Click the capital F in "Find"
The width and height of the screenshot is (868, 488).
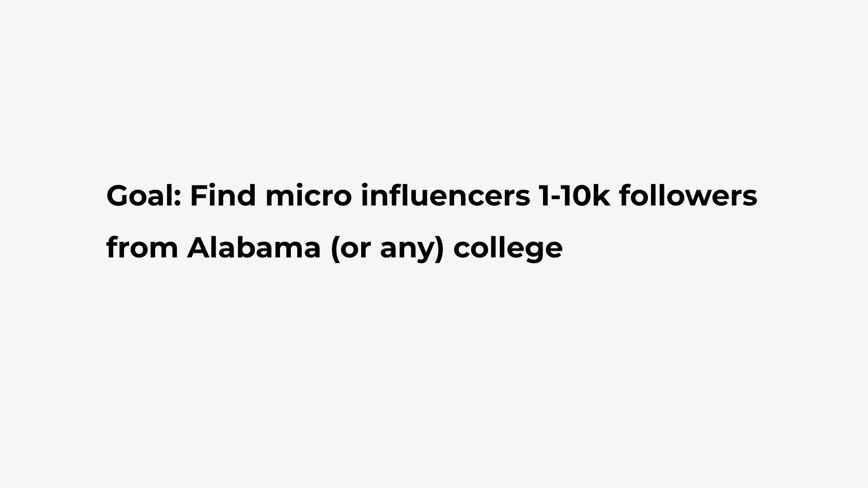click(x=199, y=195)
